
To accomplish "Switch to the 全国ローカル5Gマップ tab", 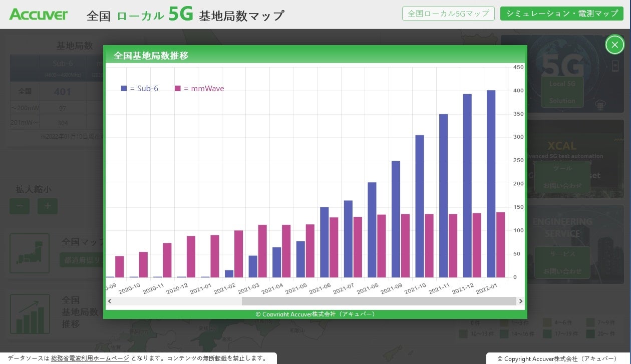I will tap(448, 14).
